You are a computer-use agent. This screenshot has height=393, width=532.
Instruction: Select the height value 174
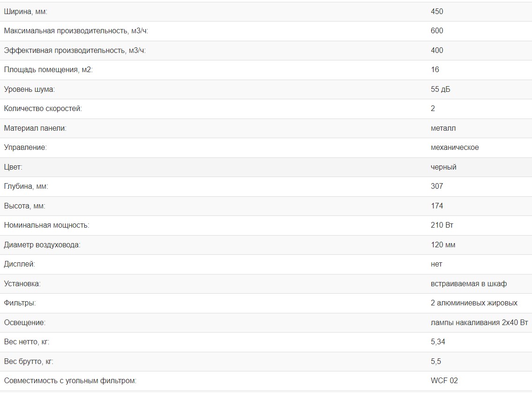coord(436,206)
